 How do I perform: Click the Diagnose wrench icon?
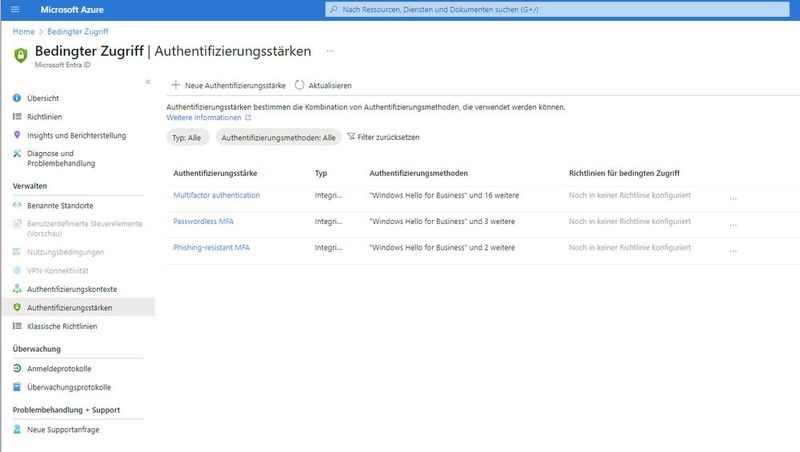click(17, 154)
